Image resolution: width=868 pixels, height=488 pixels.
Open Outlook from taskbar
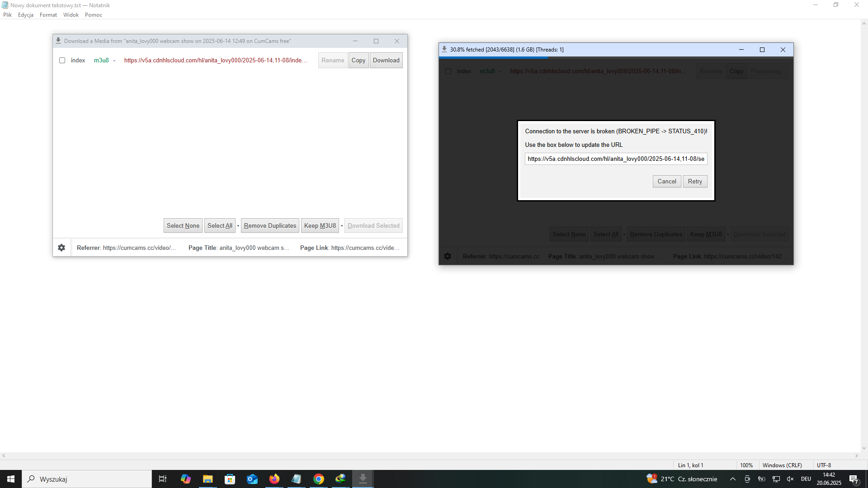tap(252, 479)
